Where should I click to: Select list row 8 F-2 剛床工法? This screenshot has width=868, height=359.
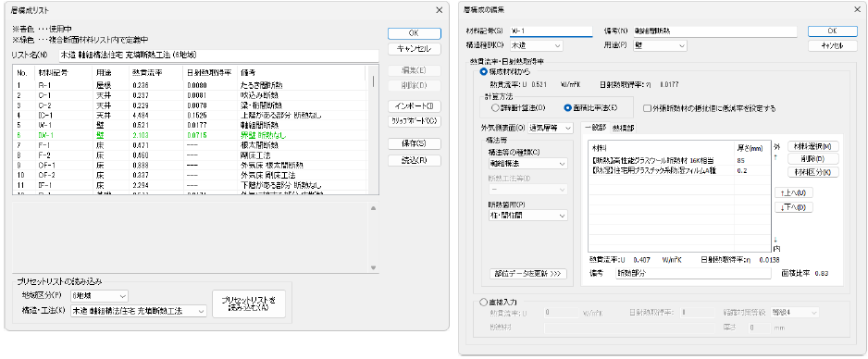191,155
